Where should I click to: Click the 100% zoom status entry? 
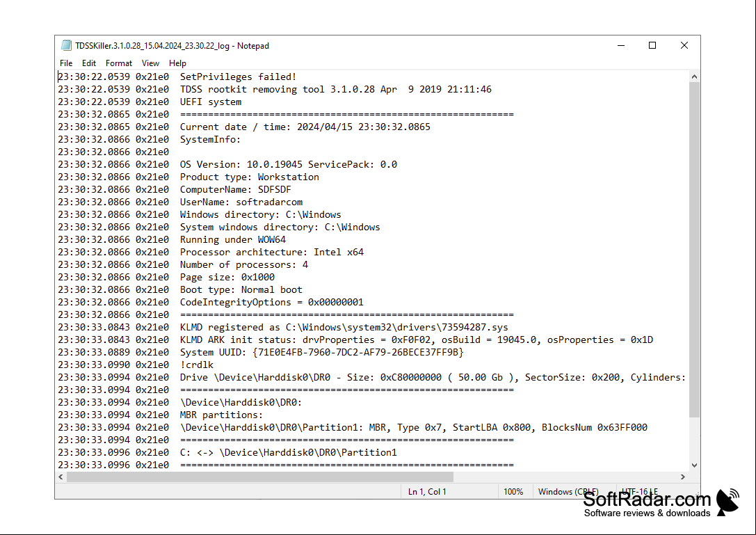[x=513, y=492]
